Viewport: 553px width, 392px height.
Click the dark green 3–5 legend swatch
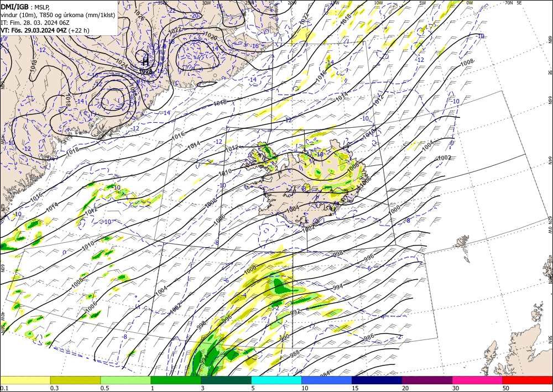(226, 380)
